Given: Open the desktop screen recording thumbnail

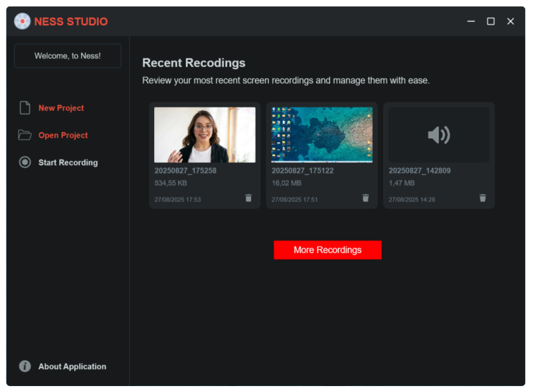Looking at the screenshot, I should click(322, 134).
